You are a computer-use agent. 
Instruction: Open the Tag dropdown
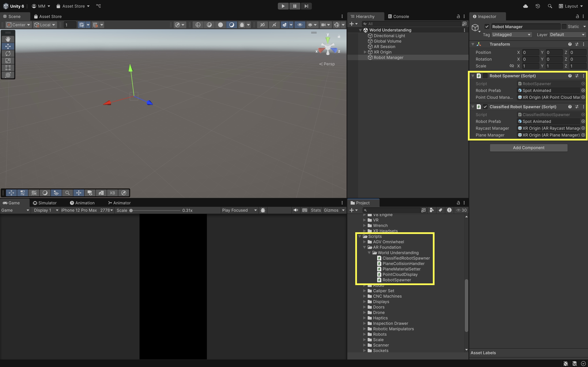coord(511,35)
